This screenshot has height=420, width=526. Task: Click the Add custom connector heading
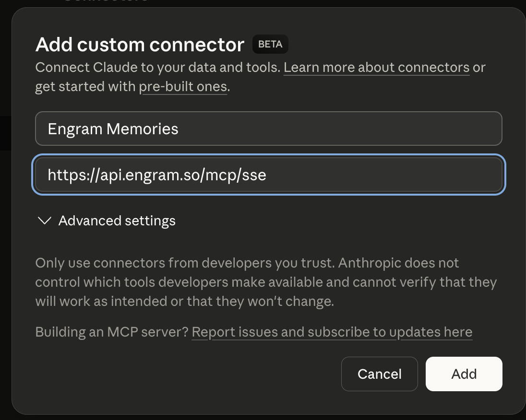click(139, 44)
